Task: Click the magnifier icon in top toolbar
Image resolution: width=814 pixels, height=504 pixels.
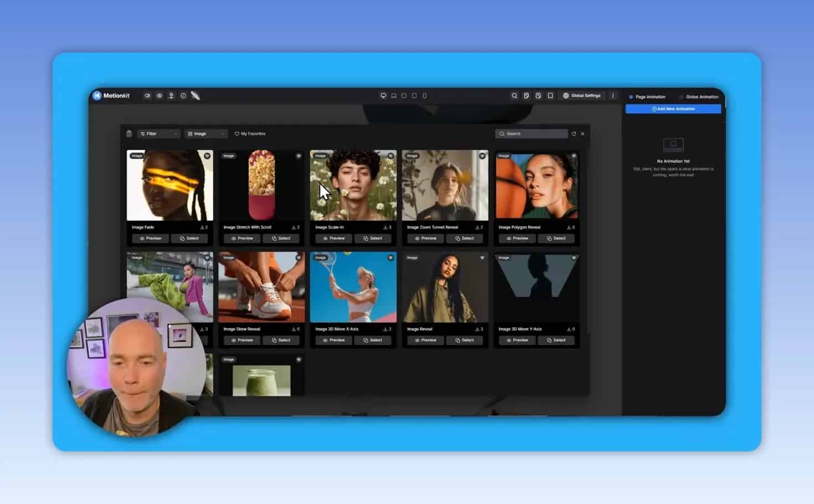Action: click(514, 96)
